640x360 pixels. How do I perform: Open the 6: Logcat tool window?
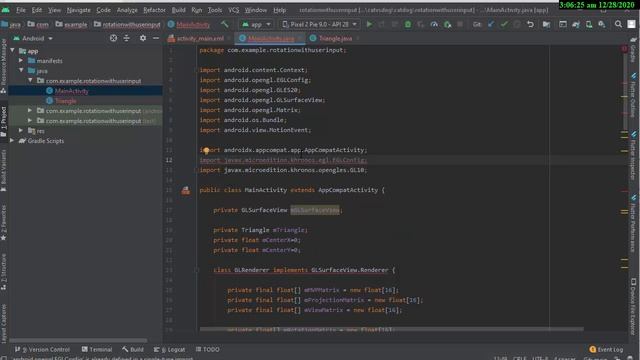click(169, 349)
